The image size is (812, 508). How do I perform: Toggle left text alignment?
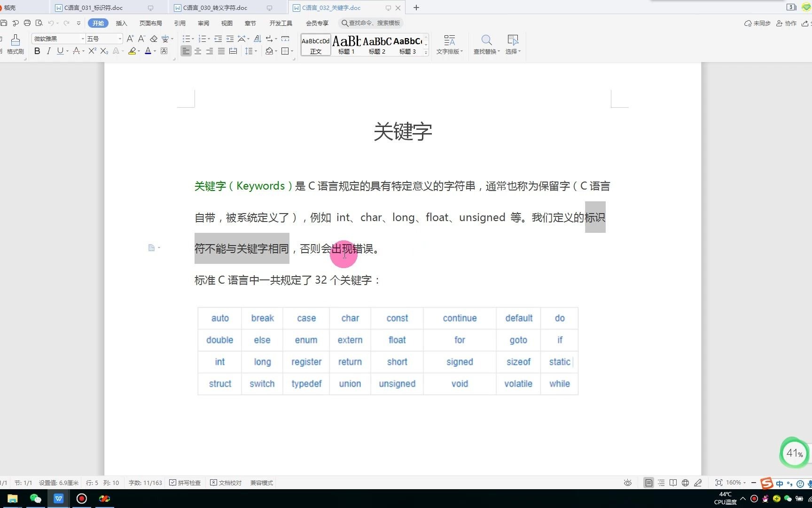click(186, 51)
